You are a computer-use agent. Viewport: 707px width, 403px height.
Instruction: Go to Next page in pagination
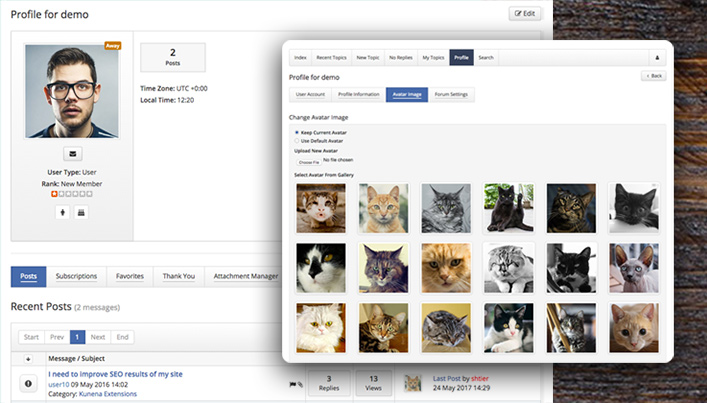point(98,337)
